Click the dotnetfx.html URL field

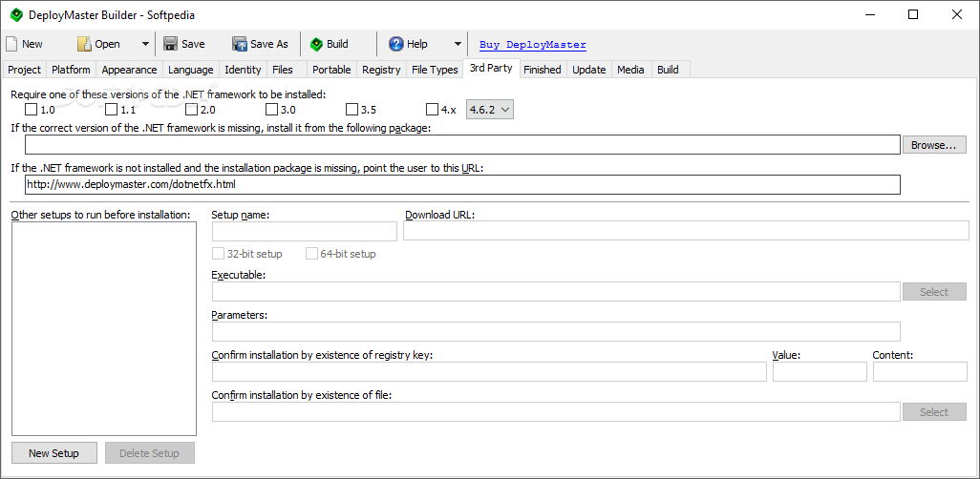point(462,184)
